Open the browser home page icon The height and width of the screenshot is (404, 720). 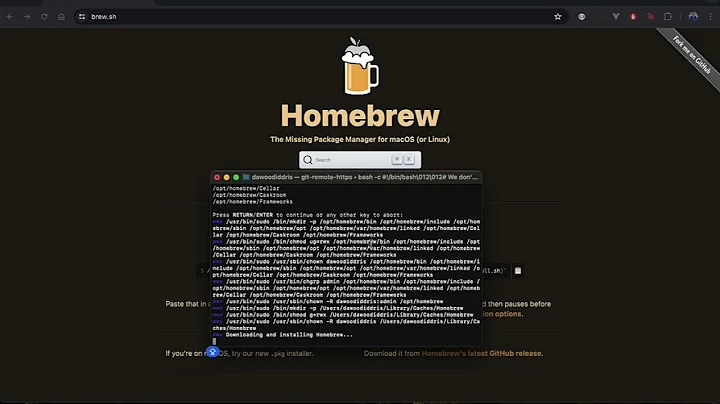click(x=61, y=17)
